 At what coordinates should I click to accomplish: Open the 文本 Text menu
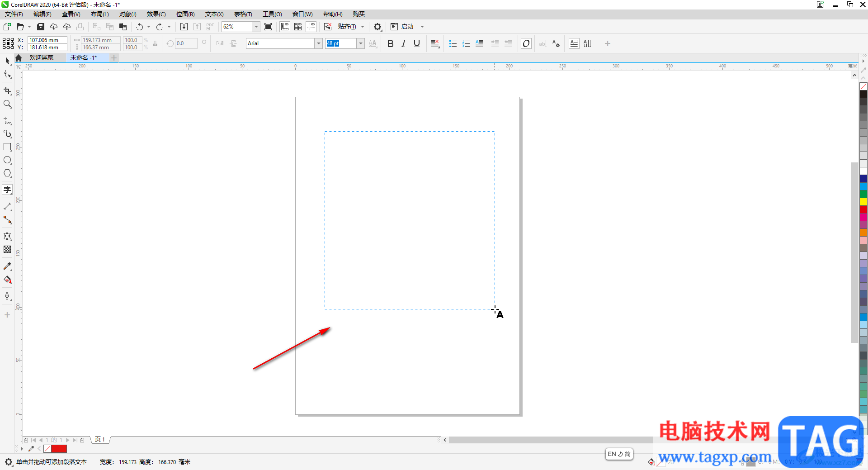click(214, 14)
